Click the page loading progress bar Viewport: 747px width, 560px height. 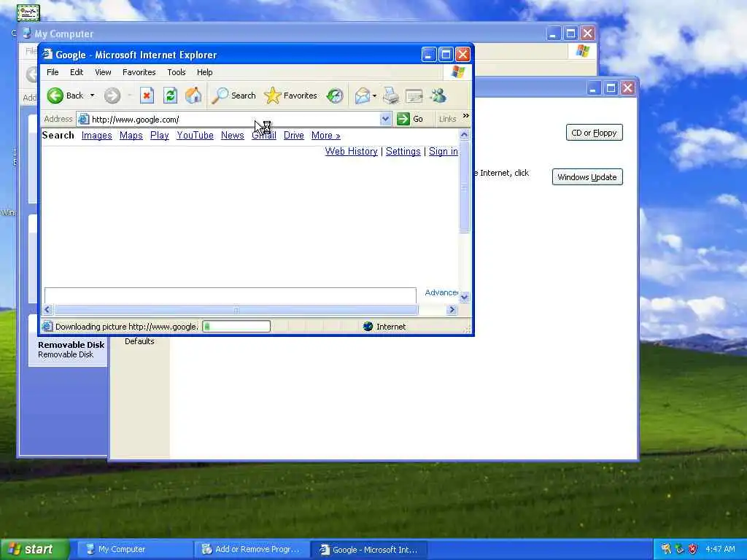coord(236,326)
